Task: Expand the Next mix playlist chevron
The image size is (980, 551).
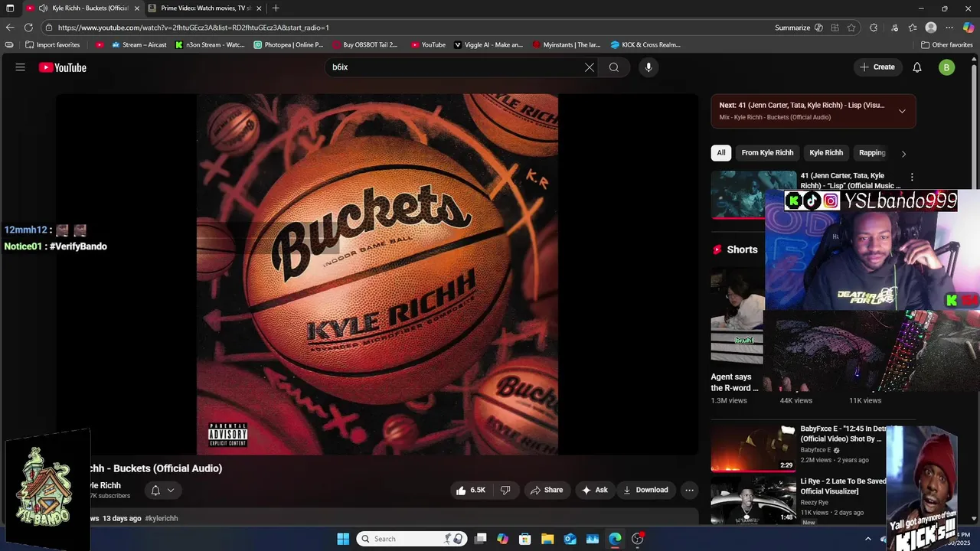Action: 902,111
